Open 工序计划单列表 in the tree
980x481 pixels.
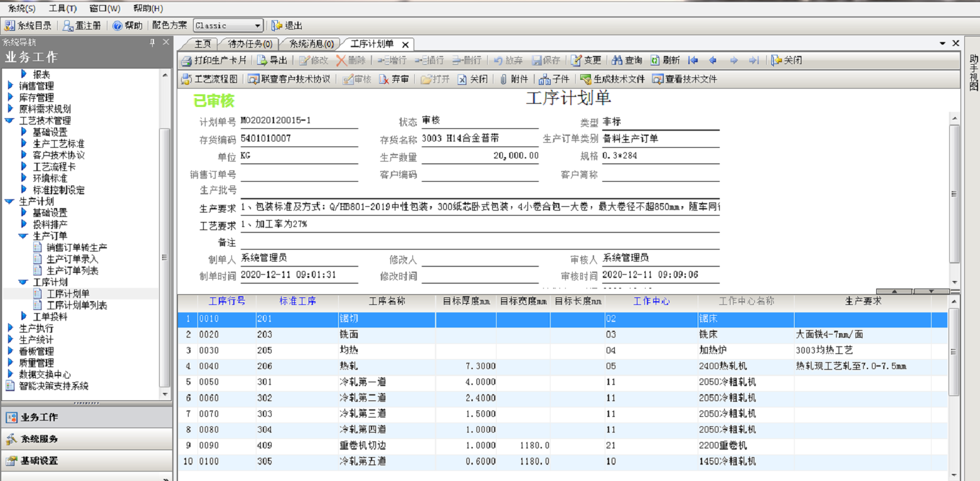77,306
